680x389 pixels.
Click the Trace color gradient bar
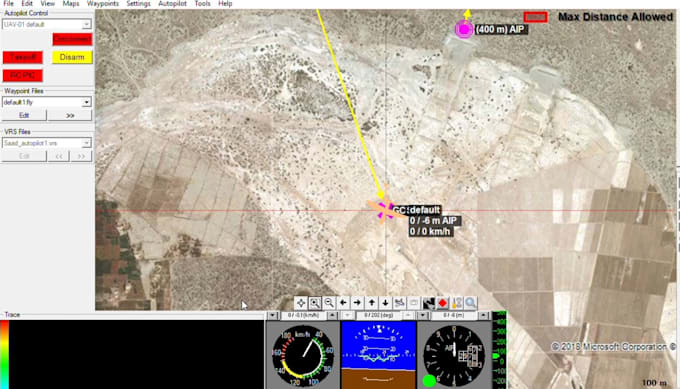click(4, 354)
